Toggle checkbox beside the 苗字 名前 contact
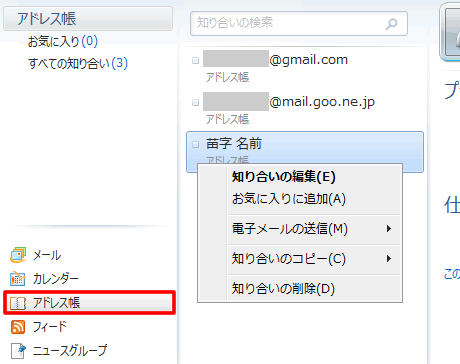 [x=196, y=144]
